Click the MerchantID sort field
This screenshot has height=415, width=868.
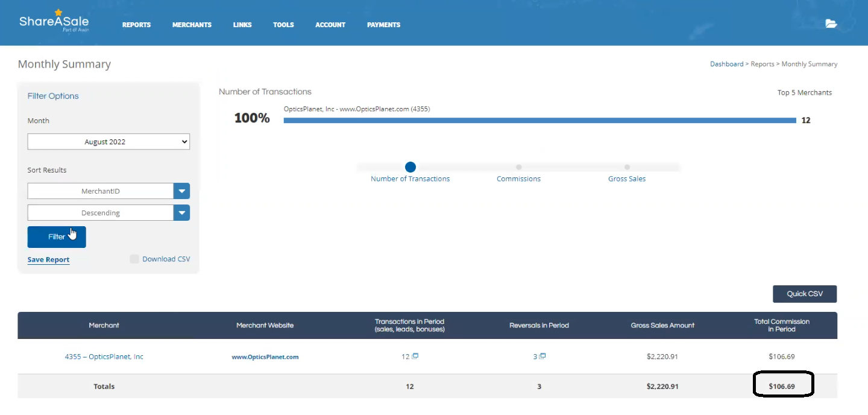(x=101, y=191)
